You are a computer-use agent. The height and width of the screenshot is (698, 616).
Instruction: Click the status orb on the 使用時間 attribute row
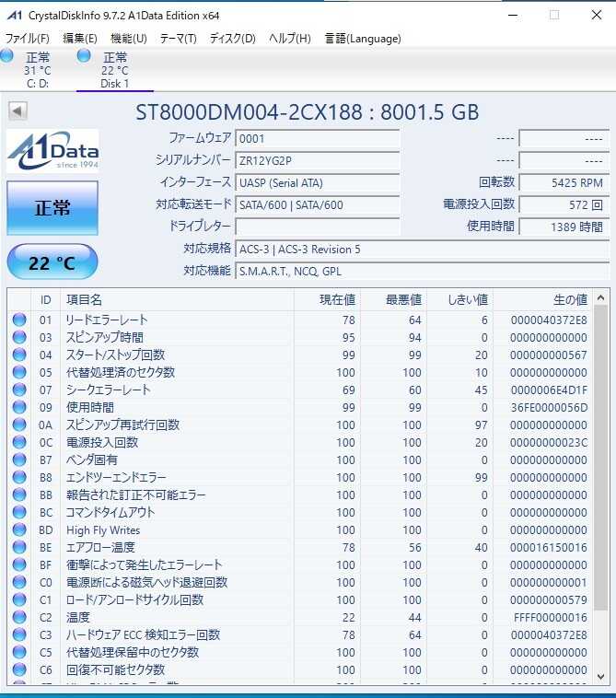[x=19, y=407]
